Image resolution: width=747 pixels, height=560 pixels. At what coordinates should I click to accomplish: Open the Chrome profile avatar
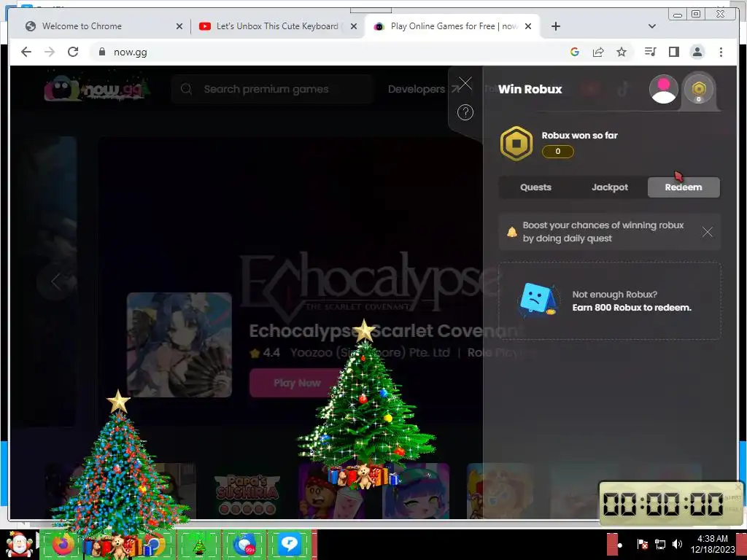[x=697, y=52]
